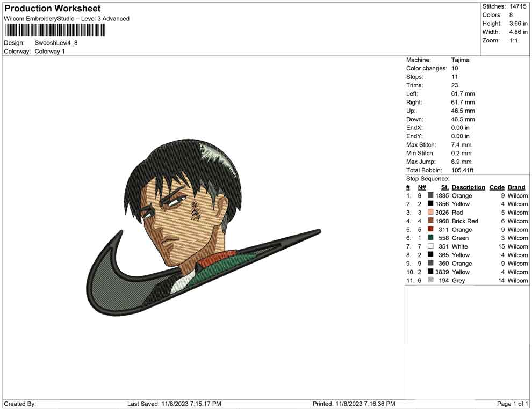
Task: Click the Color changes value '10'
Action: pyautogui.click(x=455, y=68)
